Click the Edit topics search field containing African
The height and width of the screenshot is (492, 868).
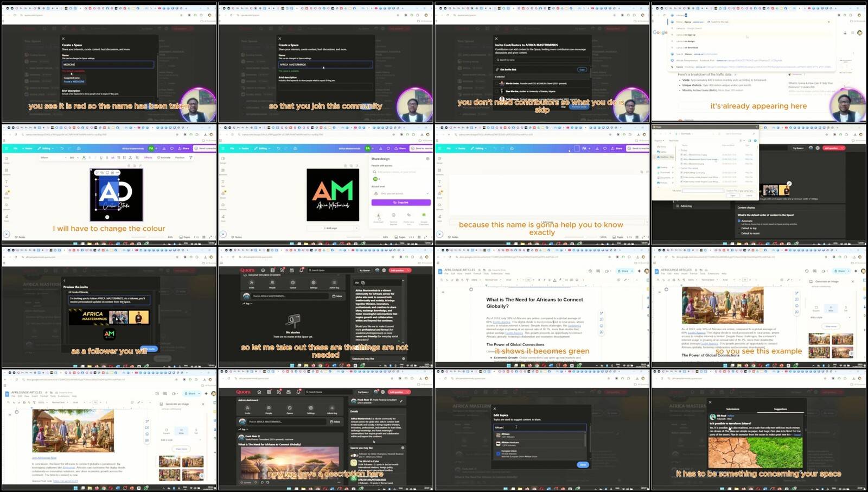[x=540, y=427]
